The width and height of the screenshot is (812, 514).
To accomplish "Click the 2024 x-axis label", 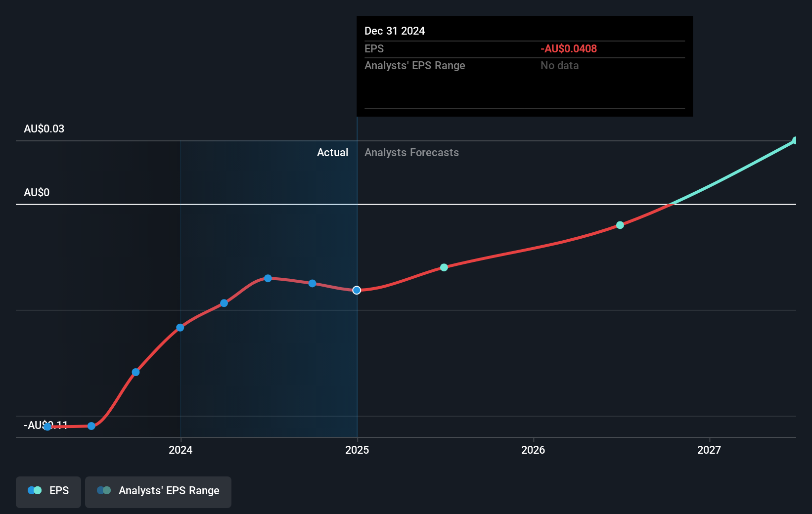I will (180, 450).
